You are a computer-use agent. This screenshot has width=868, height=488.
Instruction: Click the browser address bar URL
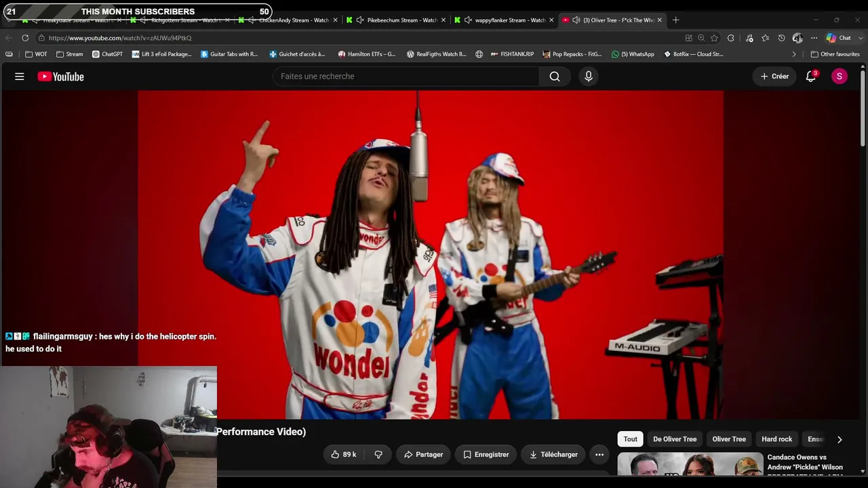pos(120,38)
